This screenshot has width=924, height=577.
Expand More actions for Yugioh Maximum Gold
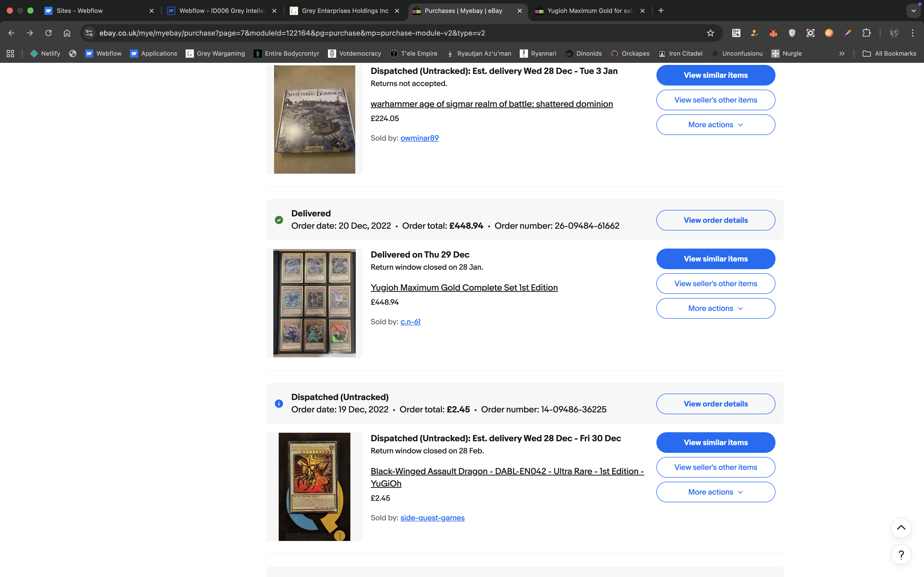pos(715,308)
